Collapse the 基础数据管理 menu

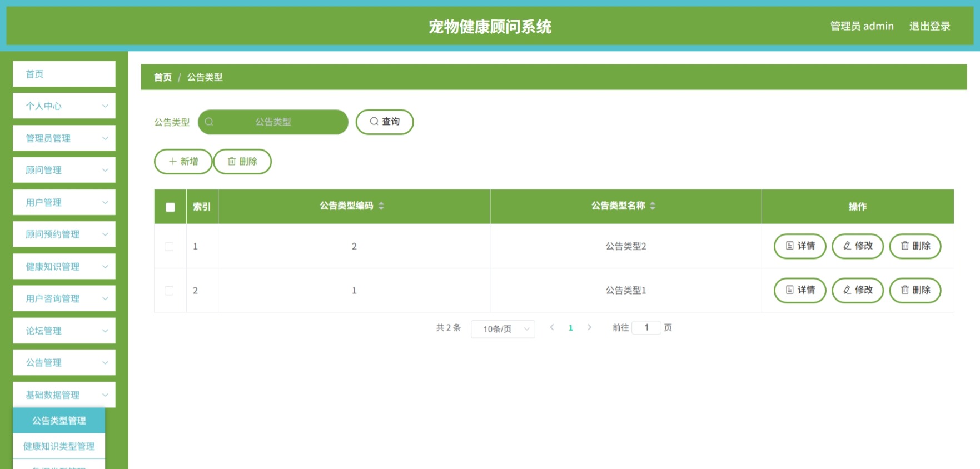pyautogui.click(x=64, y=395)
